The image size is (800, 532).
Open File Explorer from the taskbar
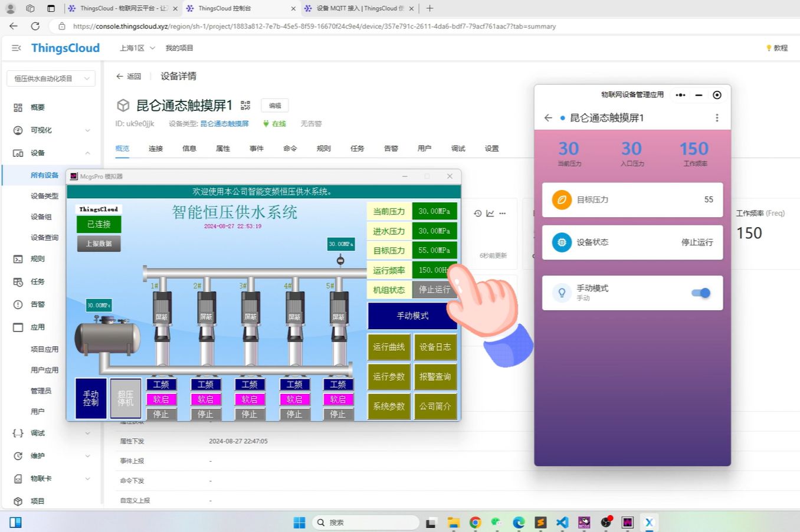tap(453, 523)
